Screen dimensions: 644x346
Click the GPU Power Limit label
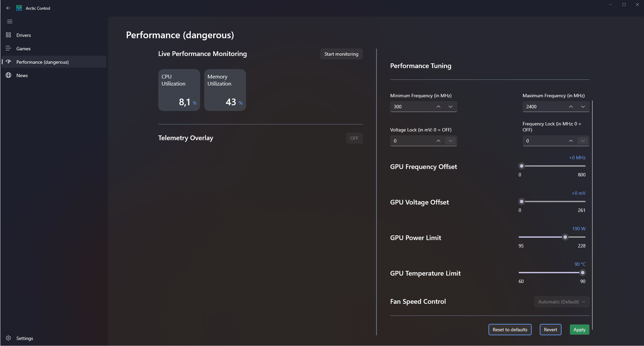point(416,238)
